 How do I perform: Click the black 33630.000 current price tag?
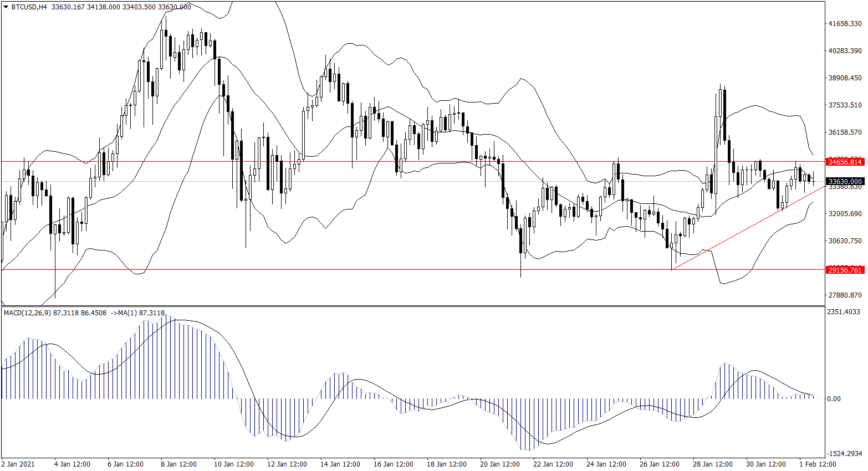point(845,181)
